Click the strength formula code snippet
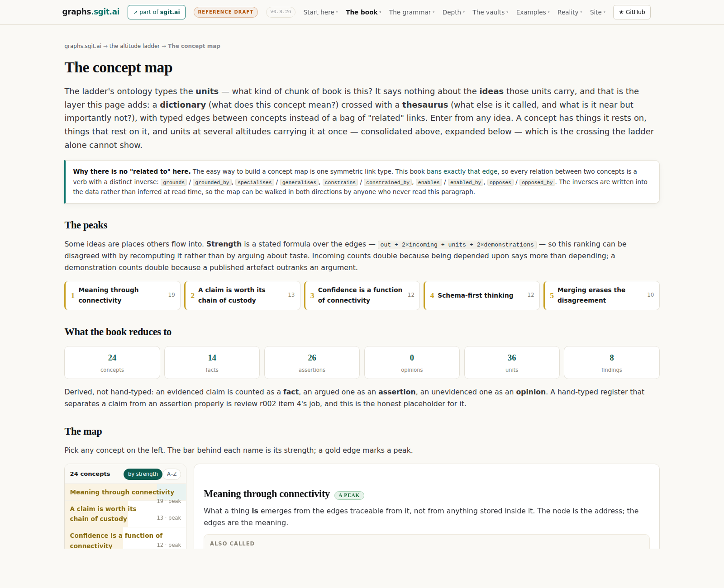Screen dimensions: 724x588 pos(457,245)
